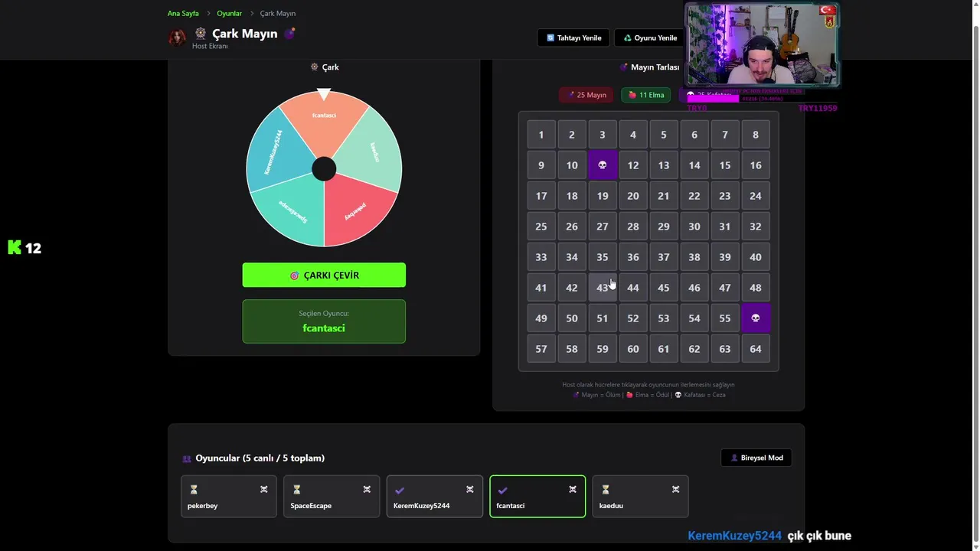Viewport: 980px width, 551px height.
Task: Click the SpaceEscape wheel segment
Action: point(293,209)
